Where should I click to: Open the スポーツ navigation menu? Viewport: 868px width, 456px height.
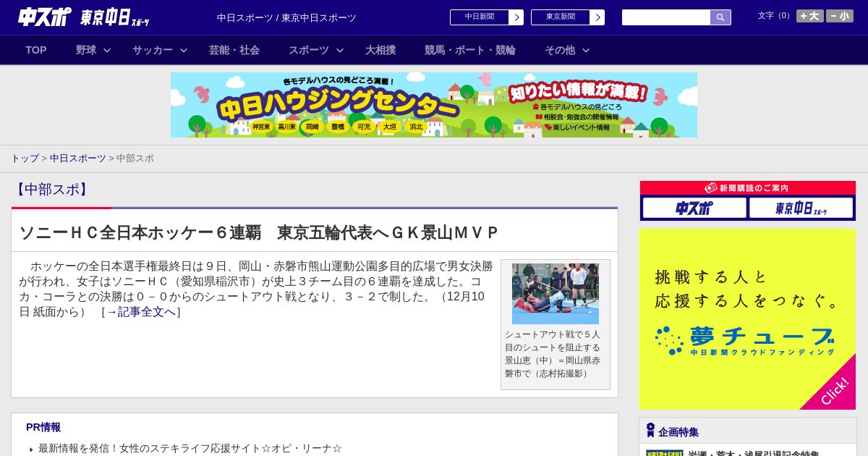309,50
